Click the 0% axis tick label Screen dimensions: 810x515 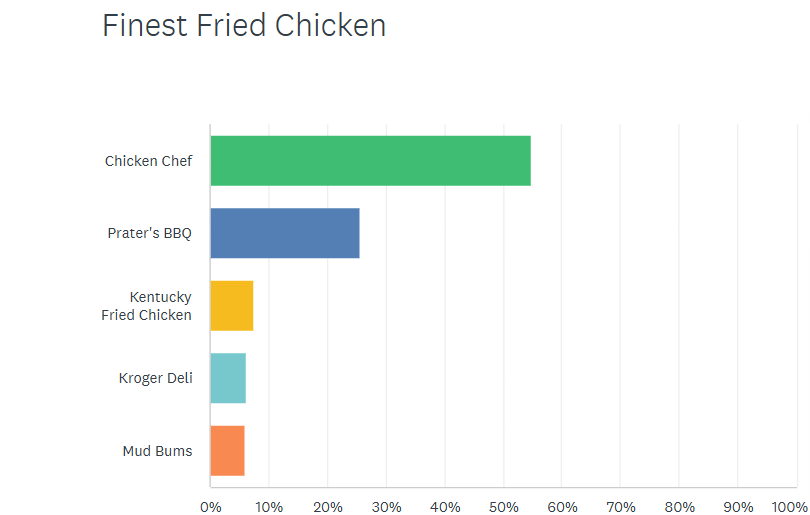[x=210, y=506]
